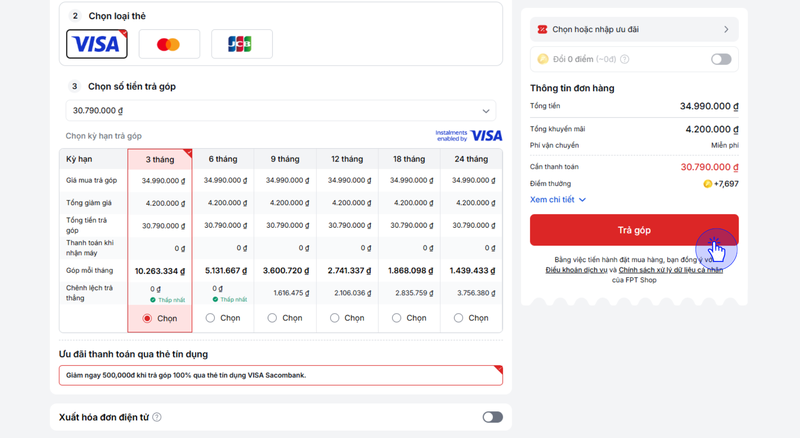Select the 6 tháng Chọn radio button
Image resolution: width=800 pixels, height=438 pixels.
point(210,318)
